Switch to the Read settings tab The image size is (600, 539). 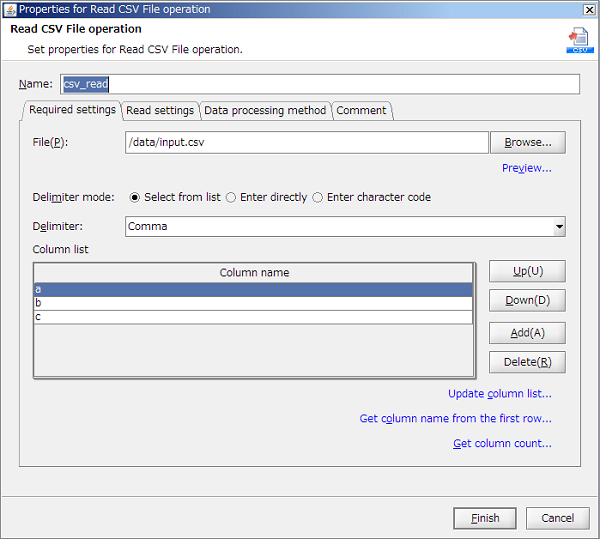pos(160,111)
